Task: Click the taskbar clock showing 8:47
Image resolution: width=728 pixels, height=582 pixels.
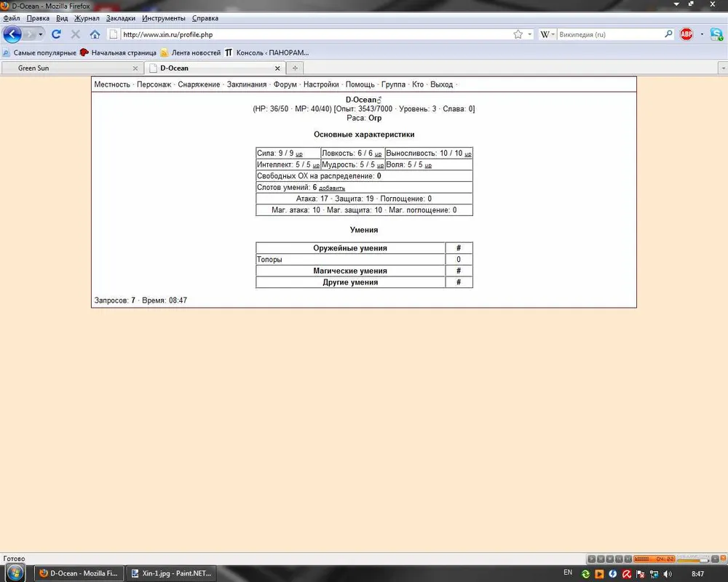Action: coord(697,574)
